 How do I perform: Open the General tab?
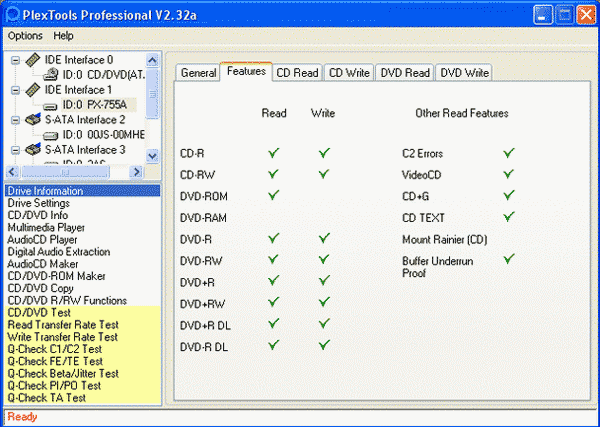click(198, 73)
